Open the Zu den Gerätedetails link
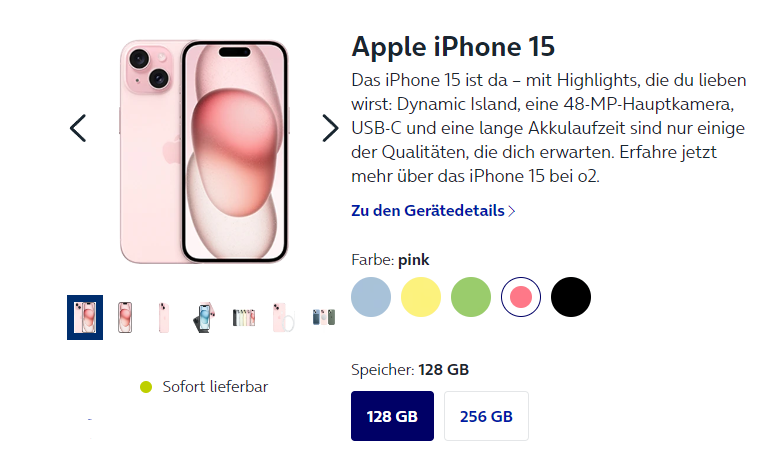 coord(433,211)
